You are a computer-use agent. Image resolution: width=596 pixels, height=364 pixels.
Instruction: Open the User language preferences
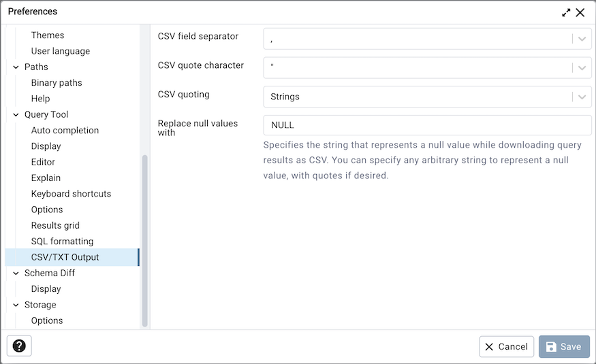(60, 51)
